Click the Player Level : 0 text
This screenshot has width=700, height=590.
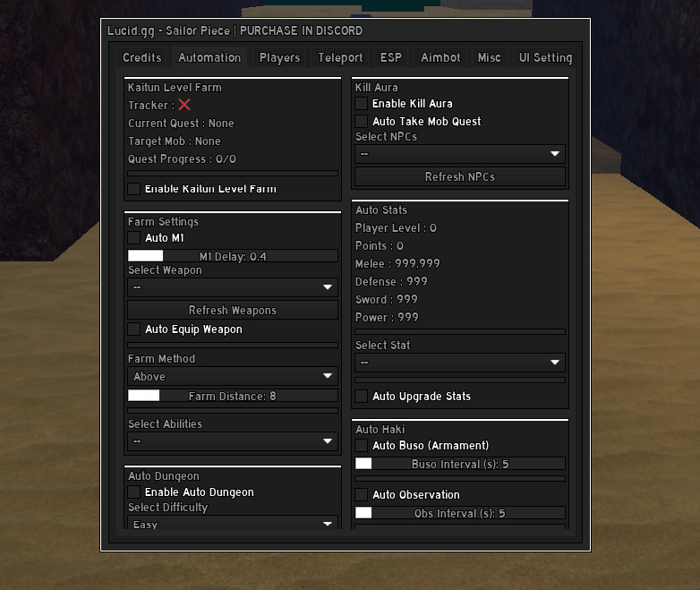396,228
